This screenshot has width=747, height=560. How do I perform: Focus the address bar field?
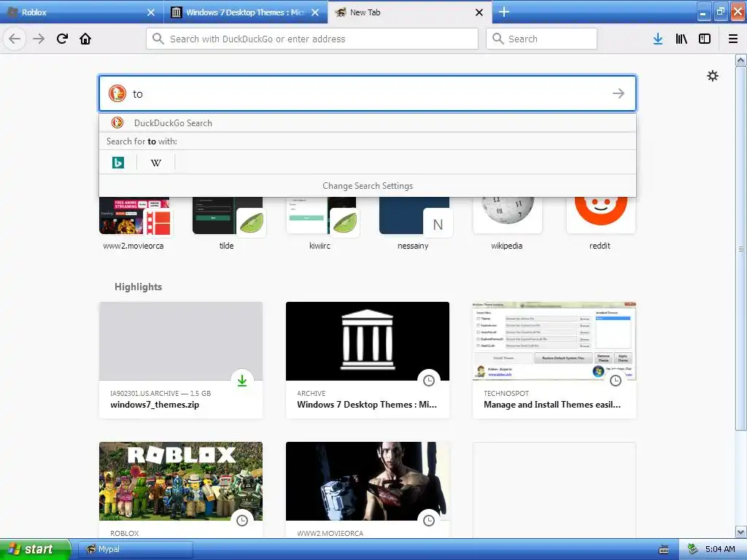(x=312, y=39)
